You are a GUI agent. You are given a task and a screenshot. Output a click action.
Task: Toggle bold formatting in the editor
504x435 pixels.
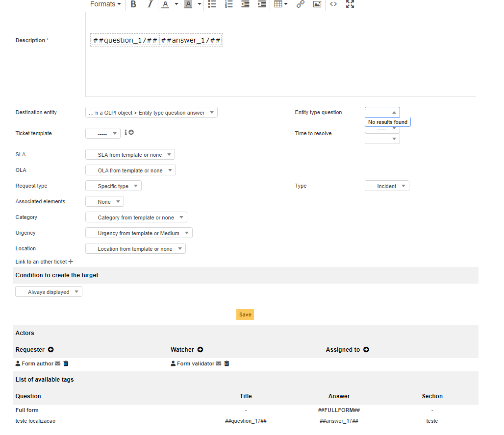click(133, 4)
